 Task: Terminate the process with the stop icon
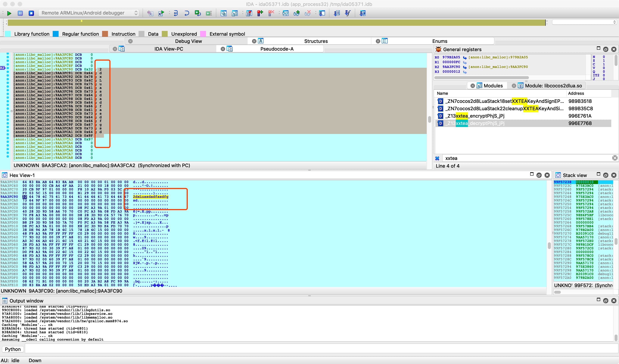(31, 13)
